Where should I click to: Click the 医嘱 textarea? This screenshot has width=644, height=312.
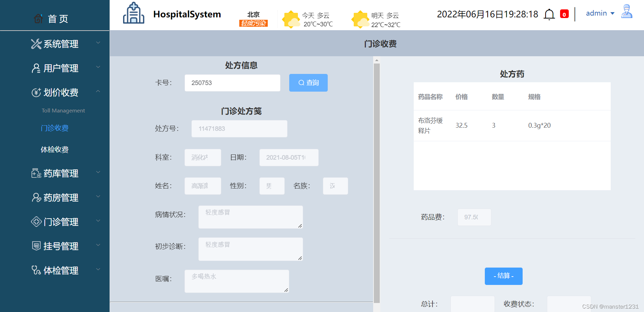237,281
